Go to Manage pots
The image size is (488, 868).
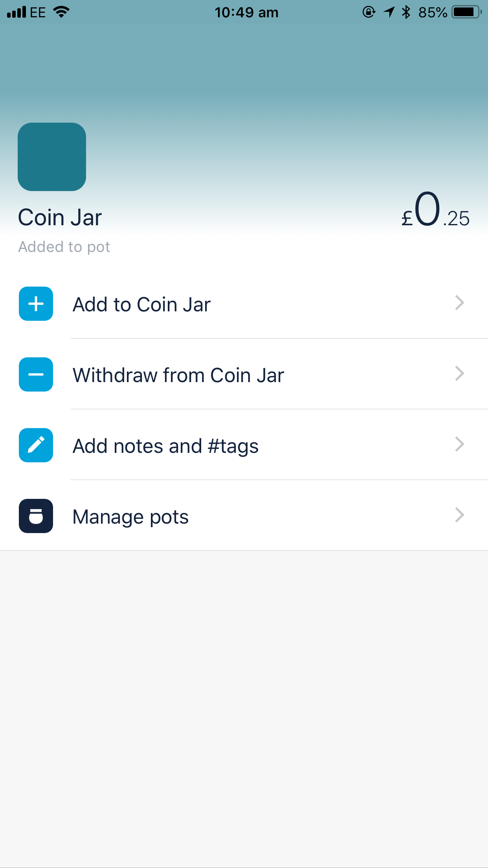pos(130,517)
